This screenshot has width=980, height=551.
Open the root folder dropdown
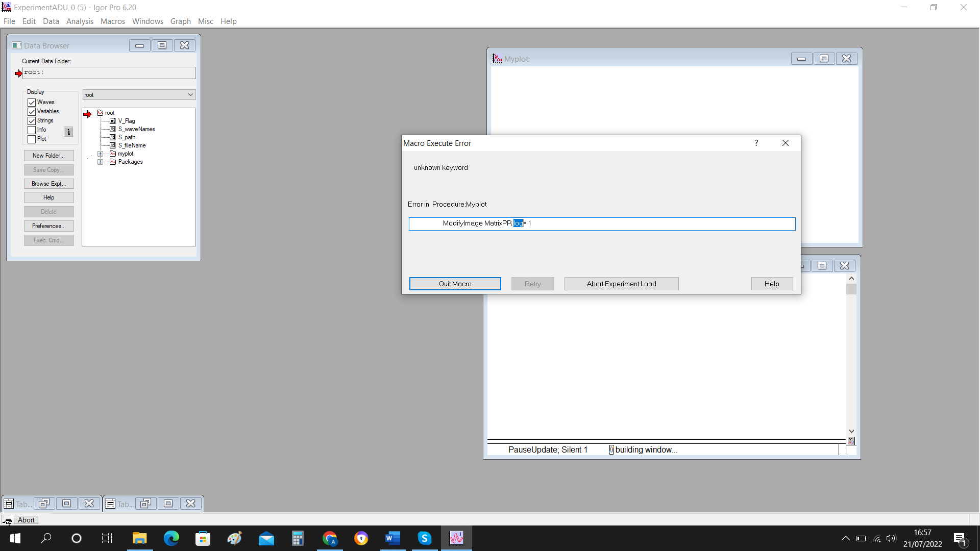click(190, 95)
